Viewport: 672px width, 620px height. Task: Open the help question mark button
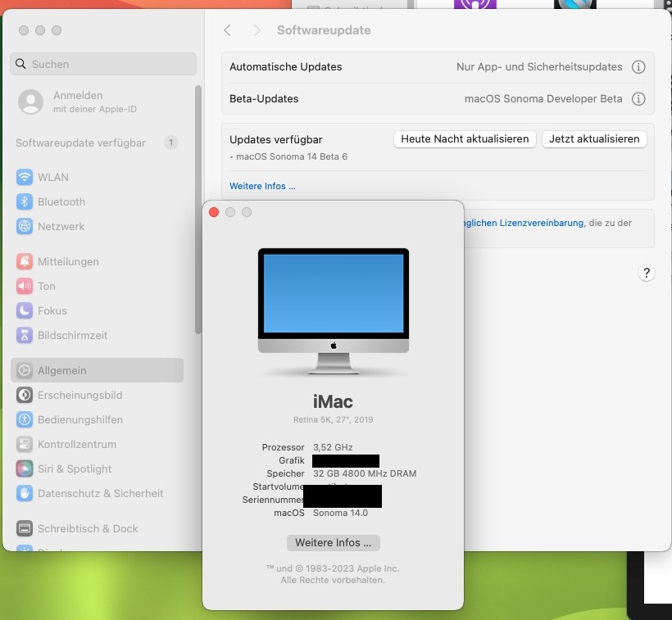tap(647, 273)
